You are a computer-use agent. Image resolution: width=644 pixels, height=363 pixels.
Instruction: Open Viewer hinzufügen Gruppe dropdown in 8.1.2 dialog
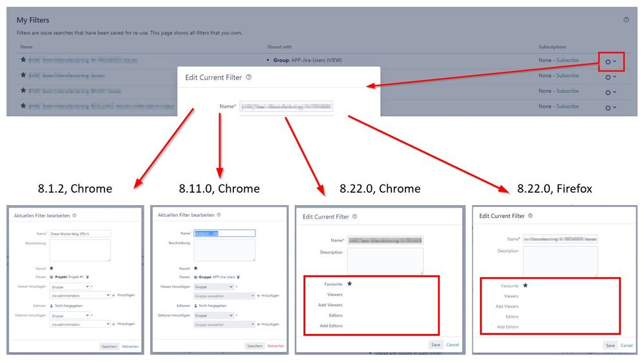click(x=70, y=286)
